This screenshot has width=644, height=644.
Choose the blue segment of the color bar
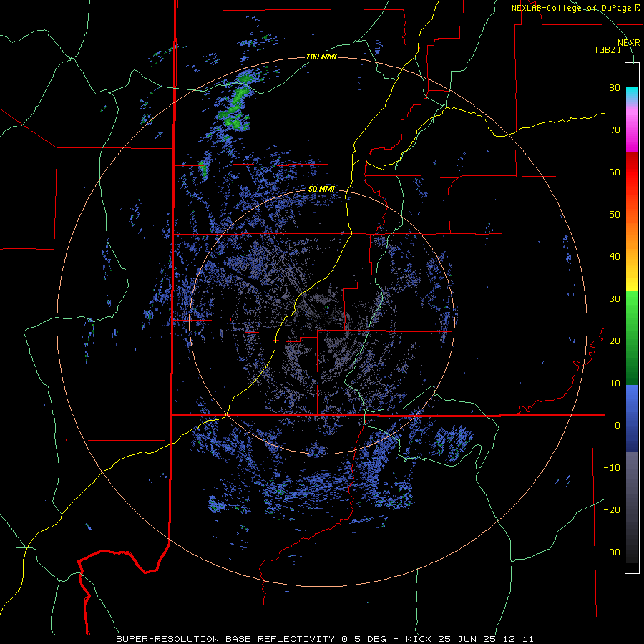tap(632, 418)
